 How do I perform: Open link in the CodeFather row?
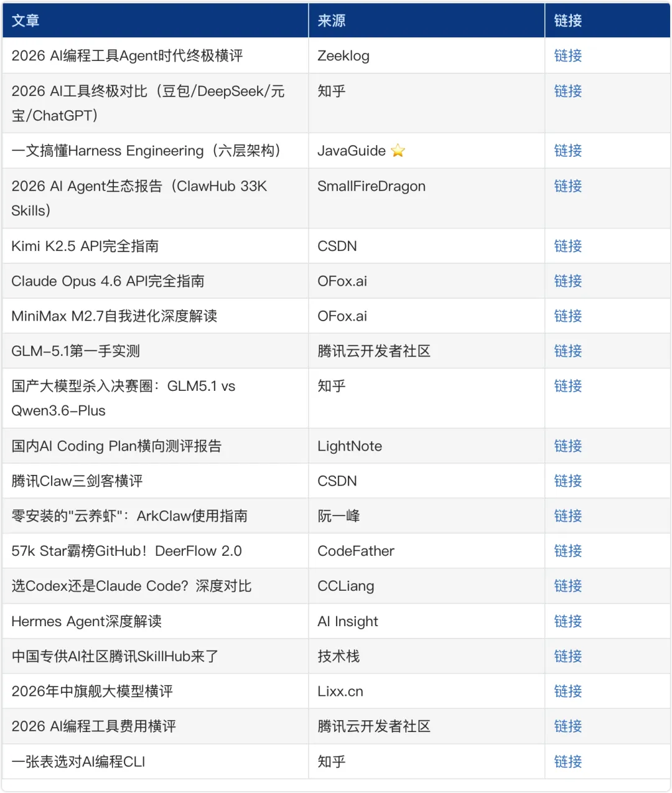(x=567, y=551)
